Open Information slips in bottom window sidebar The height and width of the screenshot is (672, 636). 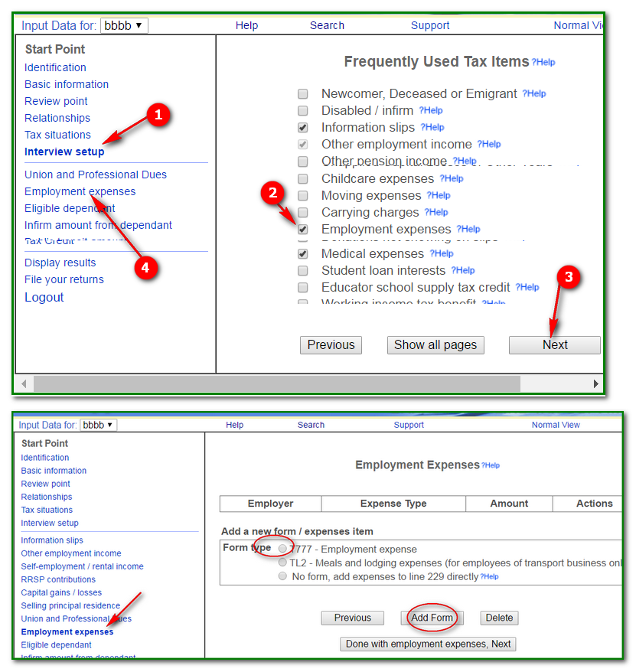[52, 540]
